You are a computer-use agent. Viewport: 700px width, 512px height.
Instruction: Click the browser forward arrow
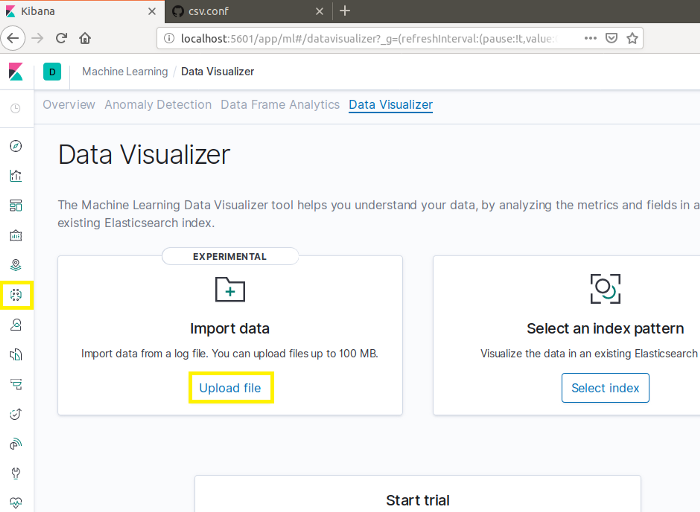pos(38,38)
